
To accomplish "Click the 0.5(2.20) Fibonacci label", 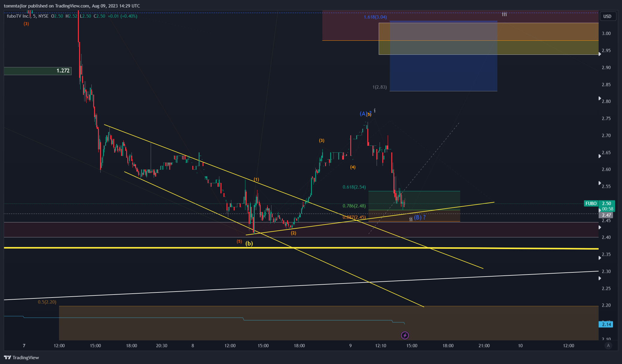I will point(47,302).
